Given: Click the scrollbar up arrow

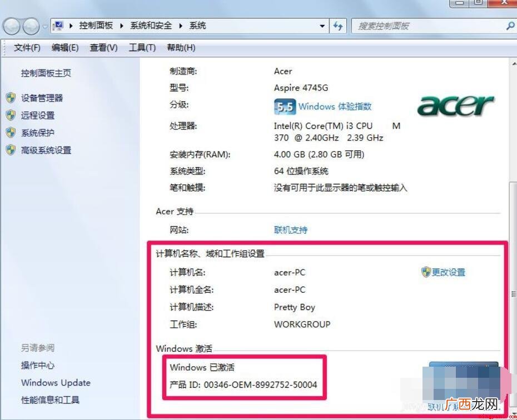Looking at the screenshot, I should [x=514, y=63].
